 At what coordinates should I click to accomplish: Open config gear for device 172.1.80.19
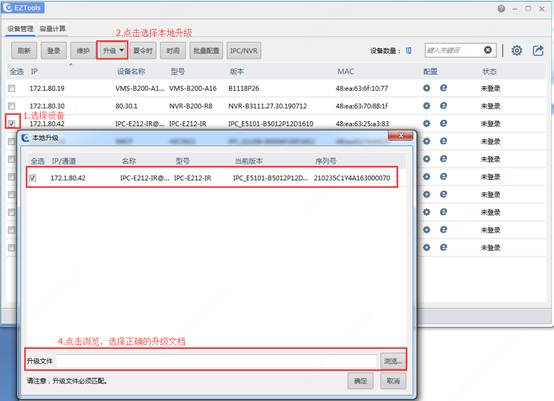pos(427,88)
